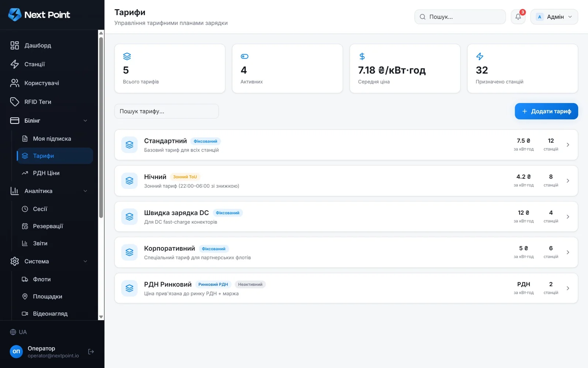Open Площадки menu item
Viewport: 588px width, 368px height.
click(55, 296)
